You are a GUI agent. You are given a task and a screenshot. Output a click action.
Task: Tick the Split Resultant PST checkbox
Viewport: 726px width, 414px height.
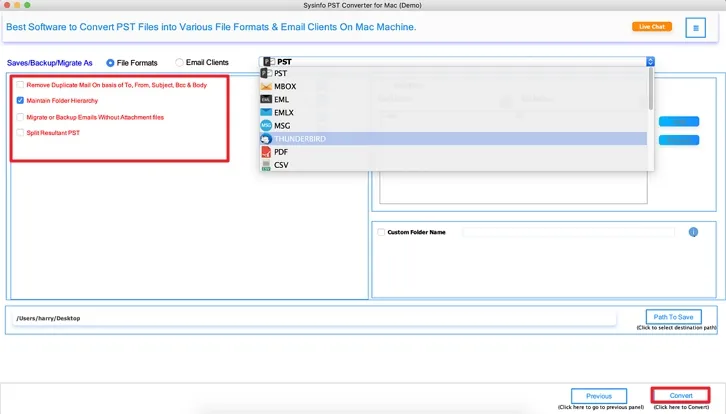click(20, 133)
